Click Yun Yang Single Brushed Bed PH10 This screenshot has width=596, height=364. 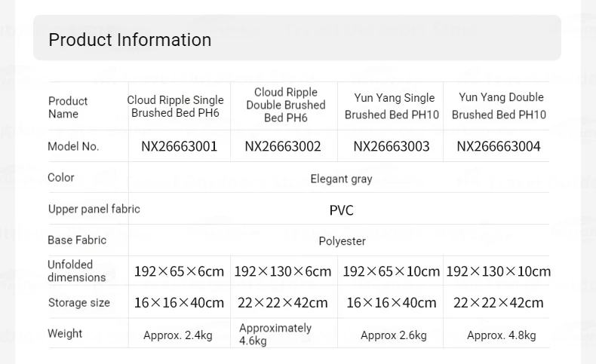[392, 106]
